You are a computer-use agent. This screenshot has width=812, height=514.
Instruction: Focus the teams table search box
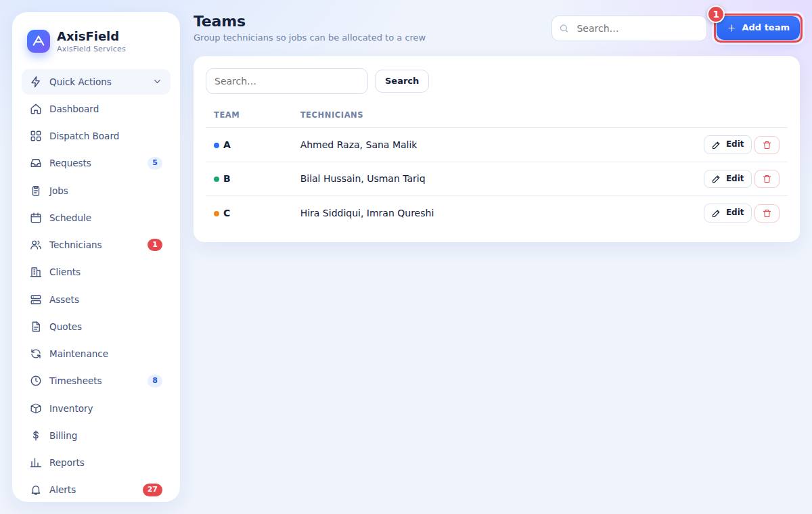287,81
